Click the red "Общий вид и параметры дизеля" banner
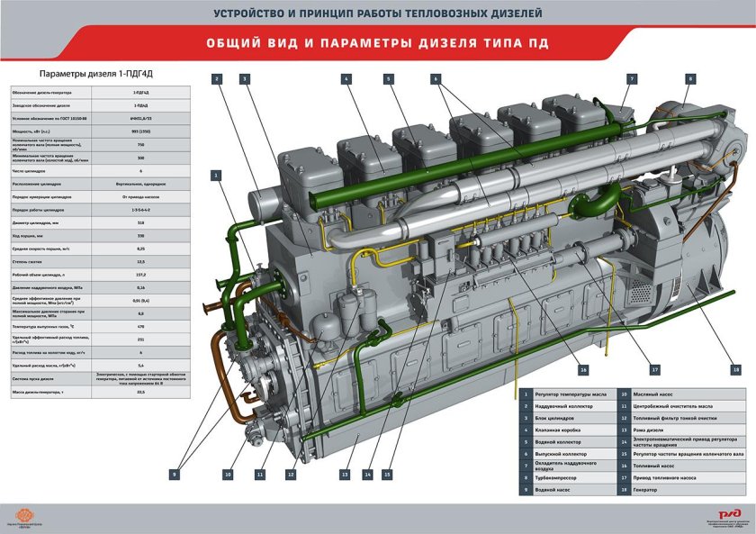Screen dimensions: 756x534 point(376,42)
